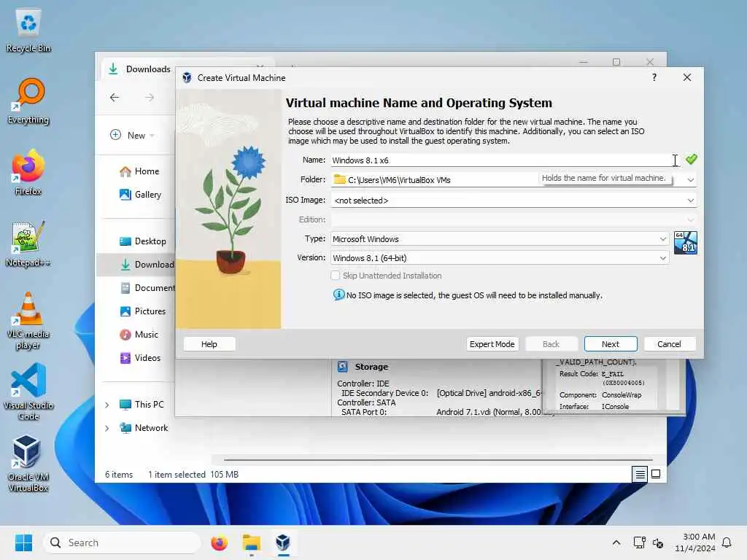Click the network status tray icon

click(x=639, y=542)
